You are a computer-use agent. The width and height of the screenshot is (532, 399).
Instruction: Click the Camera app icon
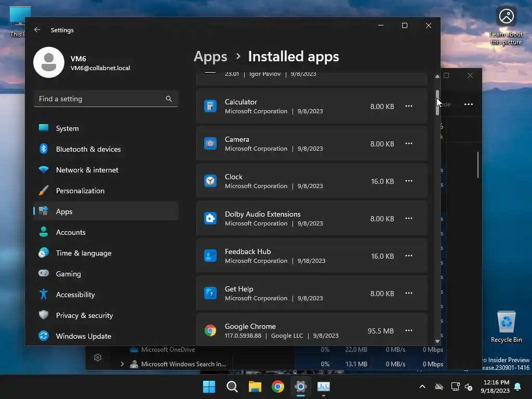[x=210, y=143]
